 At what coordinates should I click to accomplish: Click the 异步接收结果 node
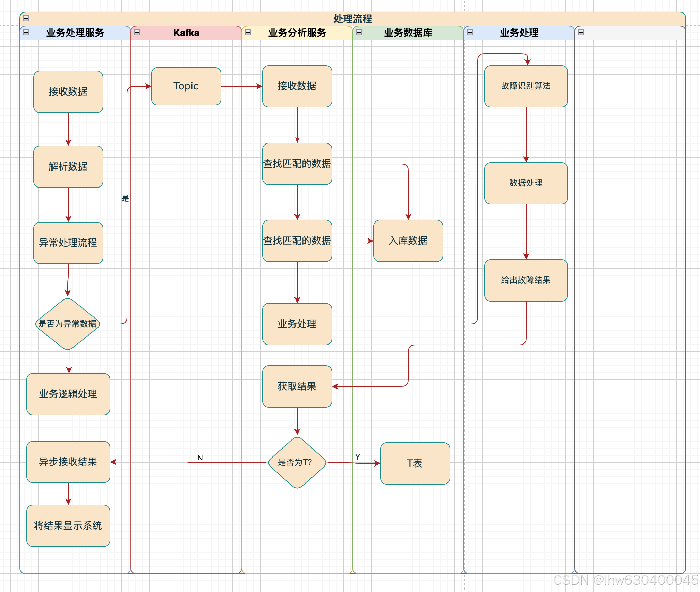pos(68,462)
